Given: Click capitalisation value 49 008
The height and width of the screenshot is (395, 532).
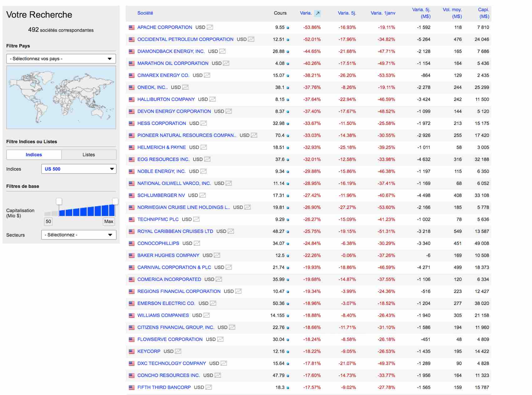Looking at the screenshot, I should 482,243.
